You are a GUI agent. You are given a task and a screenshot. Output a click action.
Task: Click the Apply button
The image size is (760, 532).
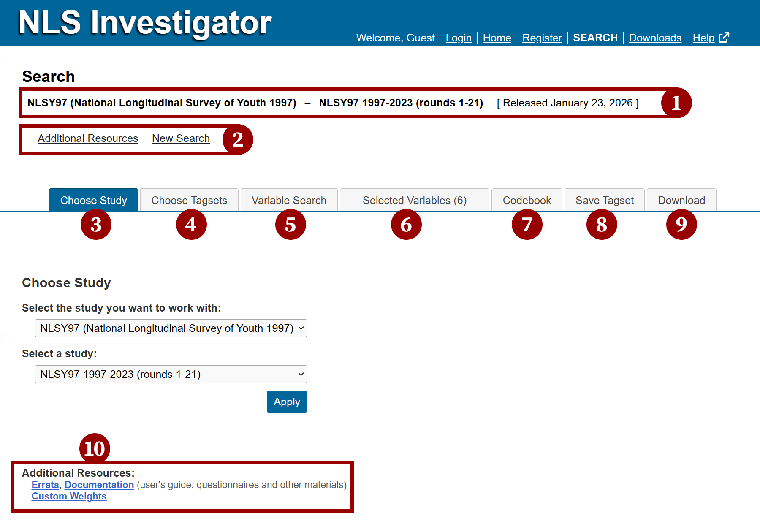click(x=287, y=402)
